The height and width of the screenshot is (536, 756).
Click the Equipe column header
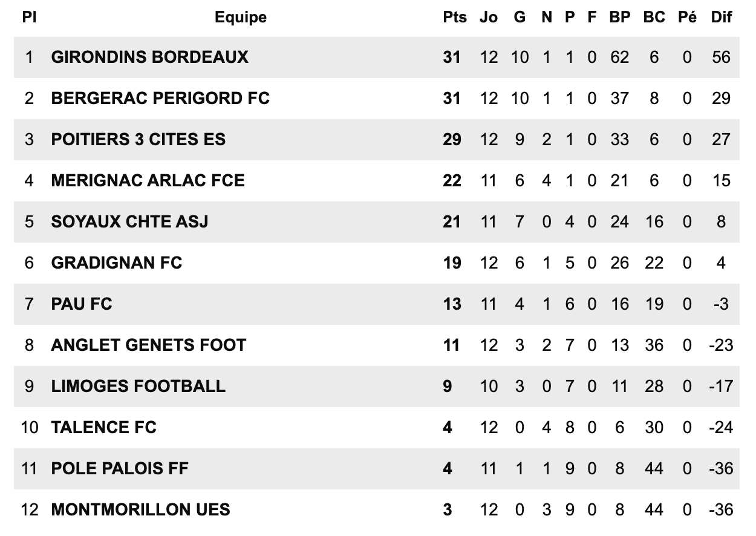241,18
